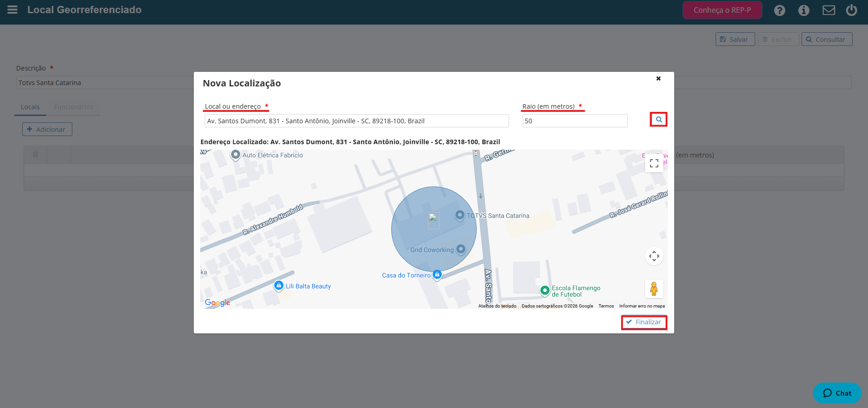Click the Auto Elétrica Fabrício map pin
Screen dimensions: 868x408
click(235, 155)
